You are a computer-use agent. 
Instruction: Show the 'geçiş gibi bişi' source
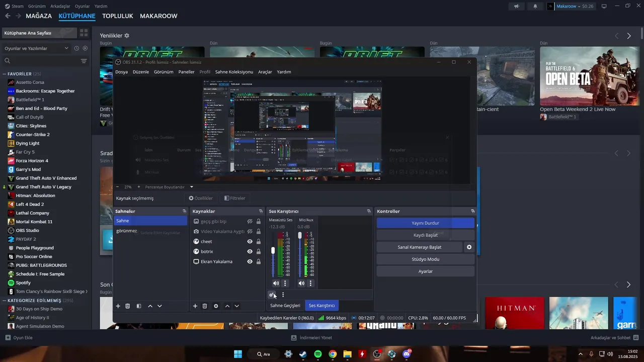250,221
